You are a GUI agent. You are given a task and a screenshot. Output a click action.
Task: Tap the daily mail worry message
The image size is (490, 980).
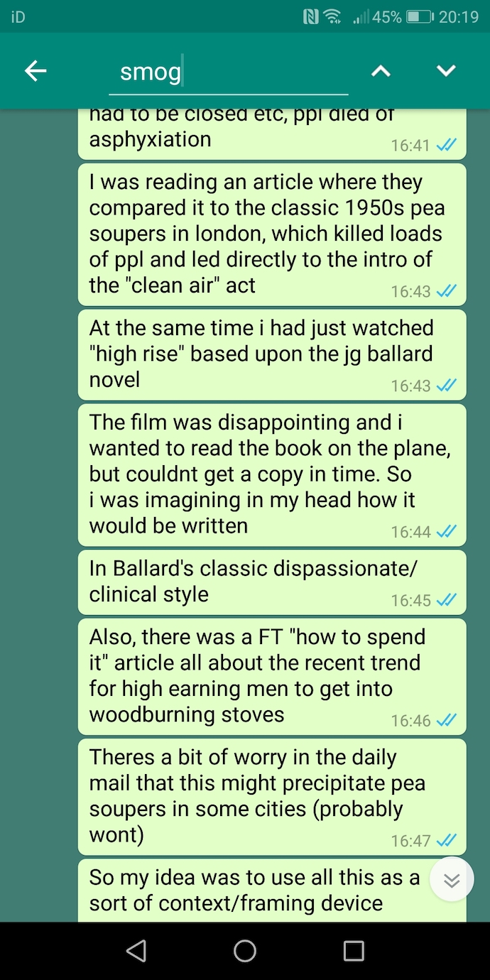tap(272, 797)
